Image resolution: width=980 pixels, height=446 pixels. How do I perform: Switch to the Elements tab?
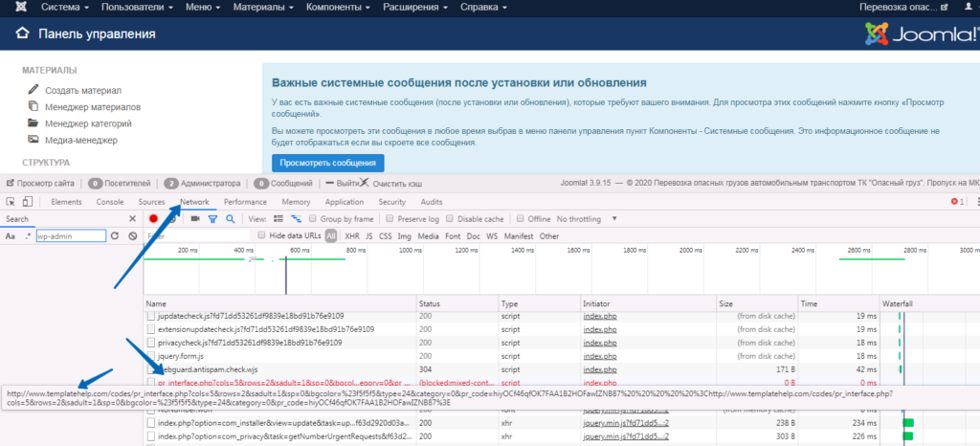(x=66, y=202)
